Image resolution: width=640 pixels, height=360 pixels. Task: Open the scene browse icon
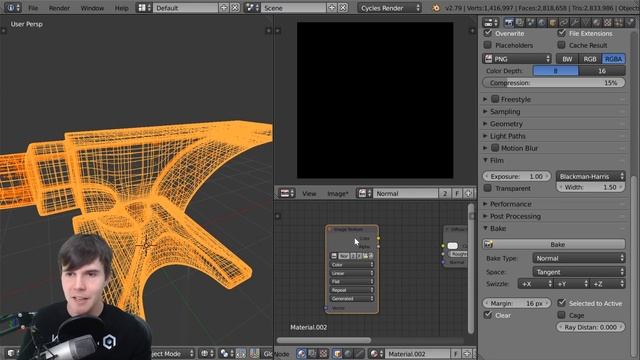(x=252, y=8)
